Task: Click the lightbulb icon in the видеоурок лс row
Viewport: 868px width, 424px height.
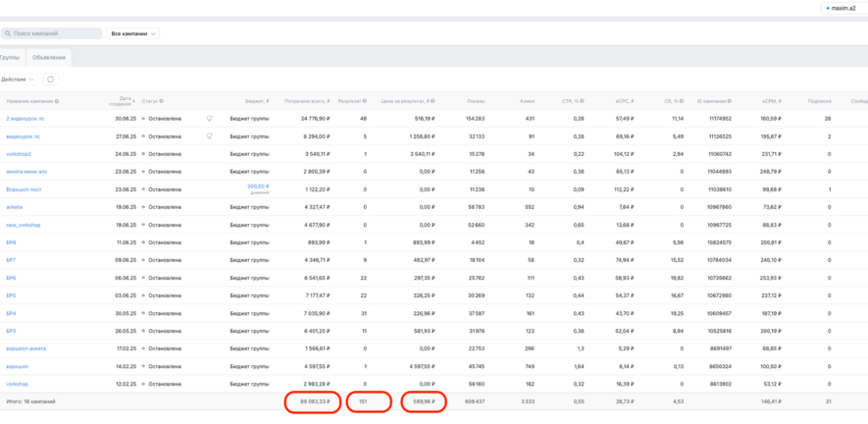Action: click(x=209, y=135)
